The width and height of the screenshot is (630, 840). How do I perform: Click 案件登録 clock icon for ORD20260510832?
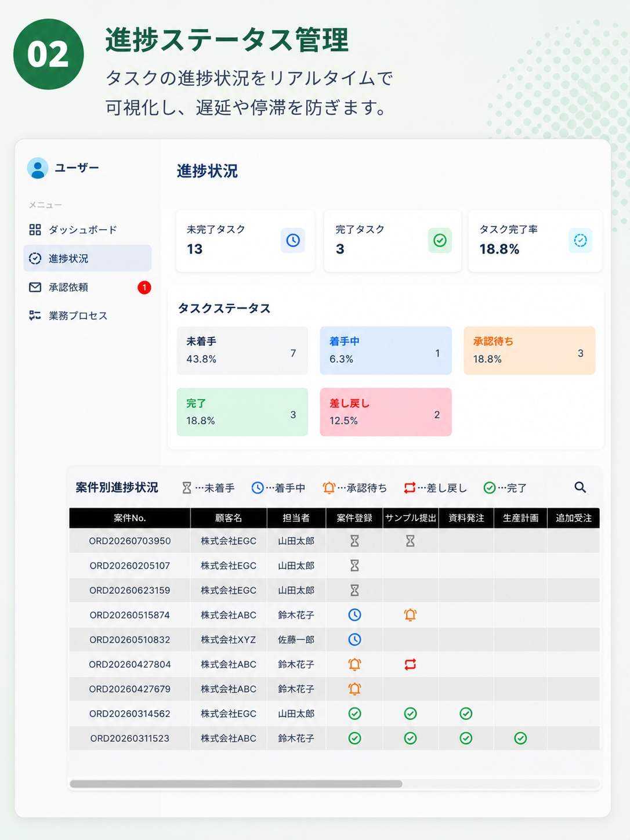354,639
